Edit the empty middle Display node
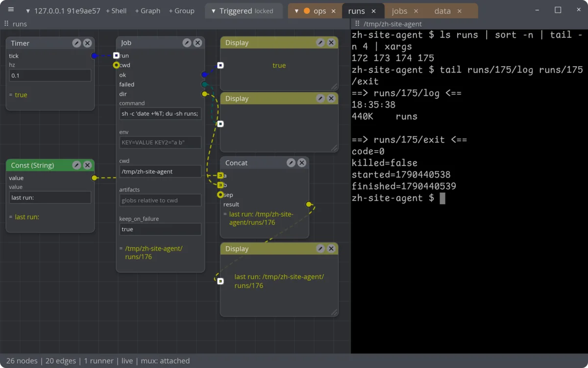The height and width of the screenshot is (368, 588). [x=320, y=99]
